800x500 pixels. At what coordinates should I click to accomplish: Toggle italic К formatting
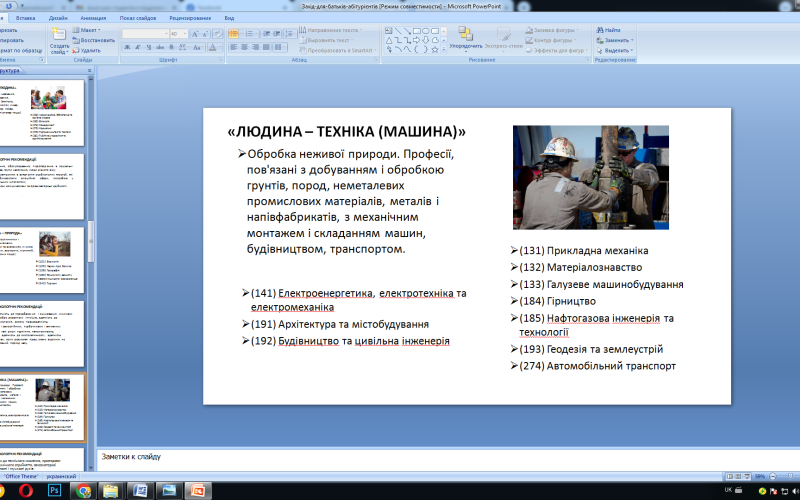click(138, 47)
